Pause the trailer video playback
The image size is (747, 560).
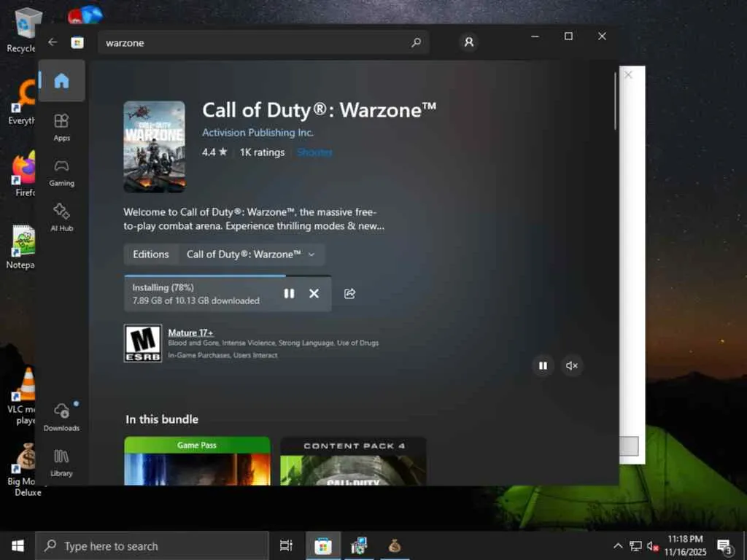[543, 365]
